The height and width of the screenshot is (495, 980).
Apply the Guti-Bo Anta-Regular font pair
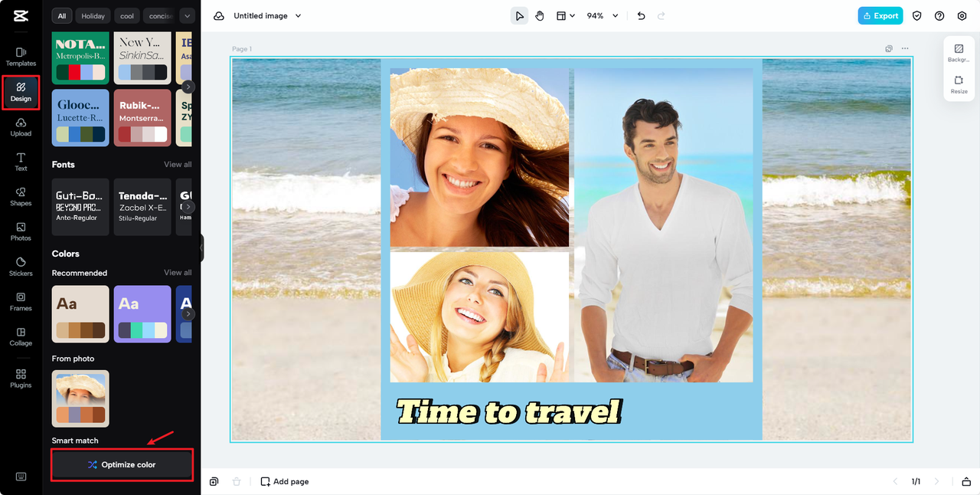click(x=80, y=207)
